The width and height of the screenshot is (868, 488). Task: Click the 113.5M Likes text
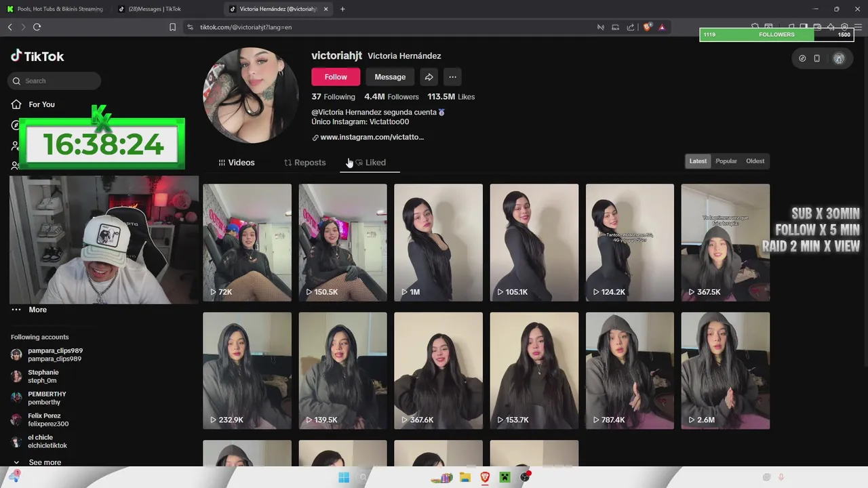(x=451, y=97)
